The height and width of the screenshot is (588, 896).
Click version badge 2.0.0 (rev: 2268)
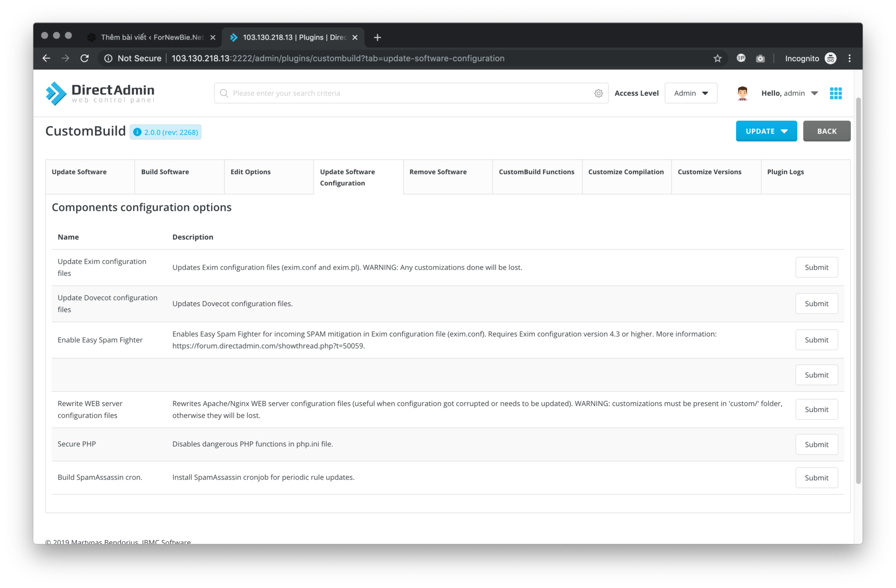[166, 132]
